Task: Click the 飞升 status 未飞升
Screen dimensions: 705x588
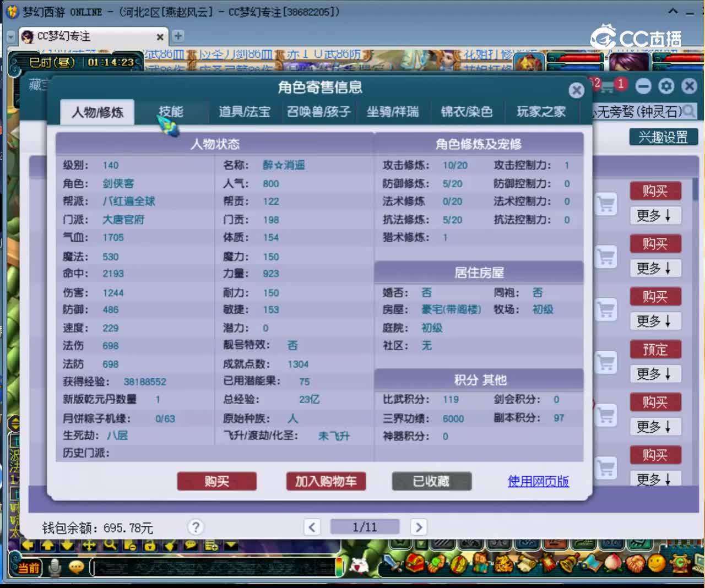Action: click(x=334, y=436)
